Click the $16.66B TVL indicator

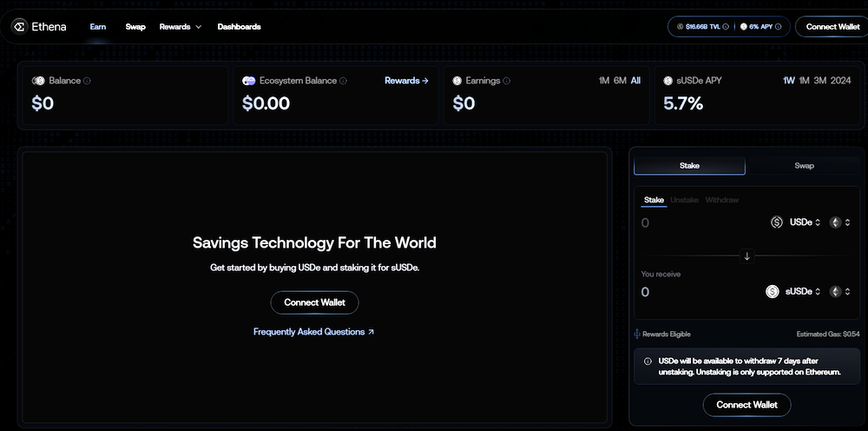[702, 27]
